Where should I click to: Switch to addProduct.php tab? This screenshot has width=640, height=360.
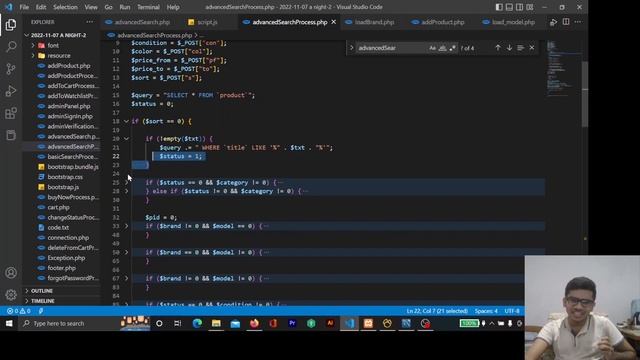pyautogui.click(x=443, y=22)
